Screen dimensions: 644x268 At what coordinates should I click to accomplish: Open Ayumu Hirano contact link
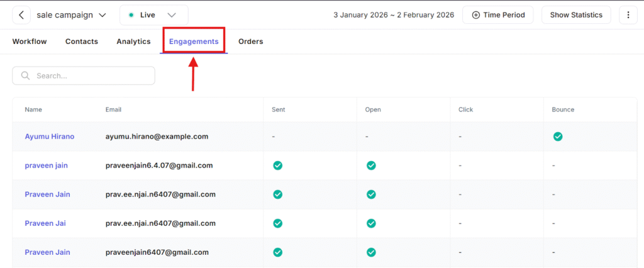point(50,137)
